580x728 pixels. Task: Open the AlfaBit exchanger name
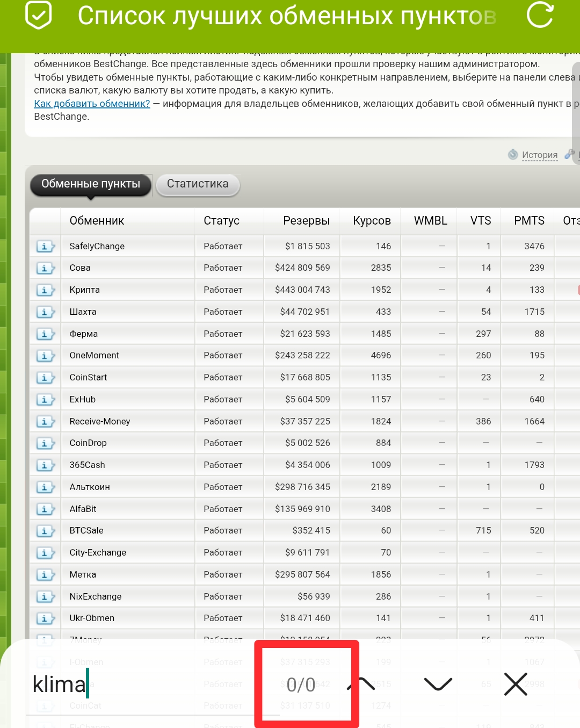click(83, 509)
